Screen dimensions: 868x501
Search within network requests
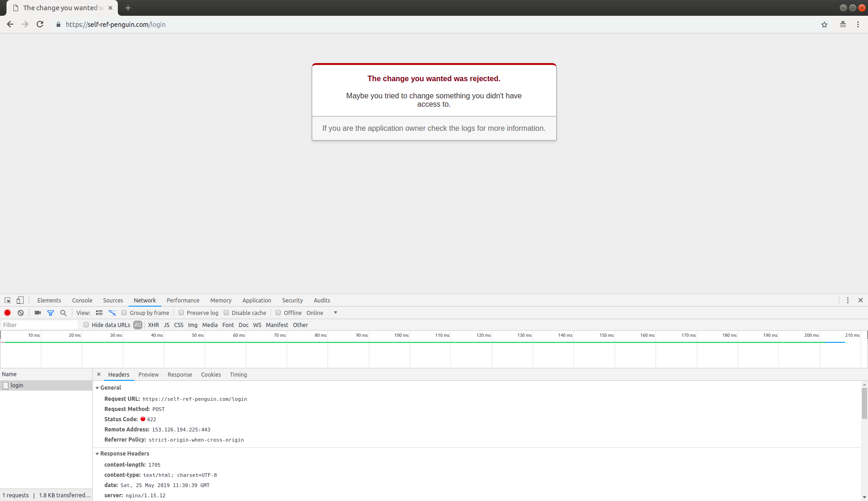click(x=63, y=313)
